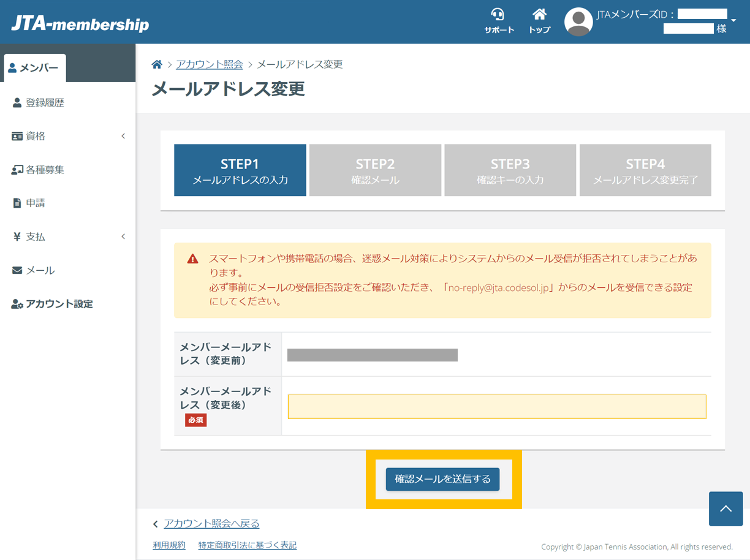Go to トップ via the home icon

[x=539, y=20]
